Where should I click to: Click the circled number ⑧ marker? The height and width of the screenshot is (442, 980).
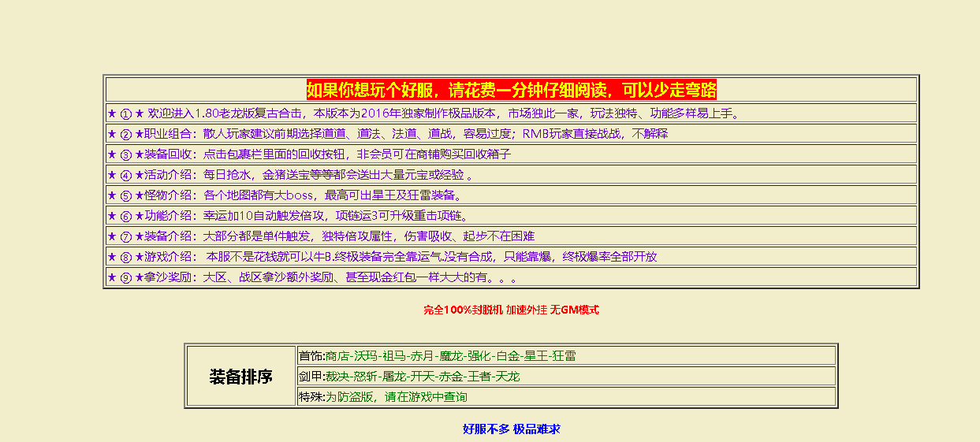tap(126, 257)
